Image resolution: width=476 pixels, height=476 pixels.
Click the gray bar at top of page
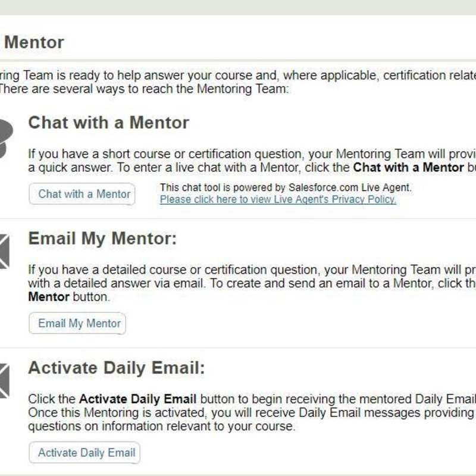(x=238, y=7)
